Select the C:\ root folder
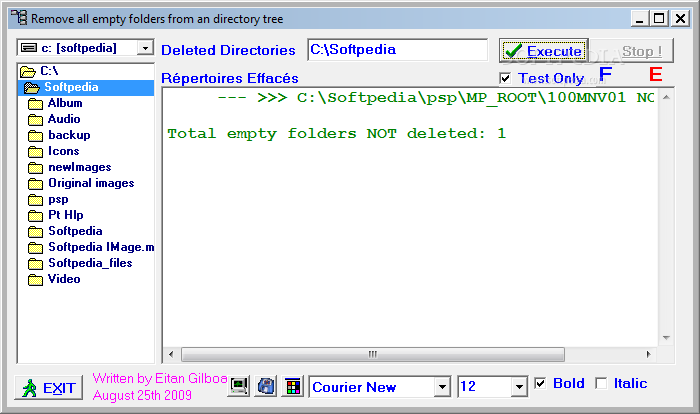 point(39,71)
